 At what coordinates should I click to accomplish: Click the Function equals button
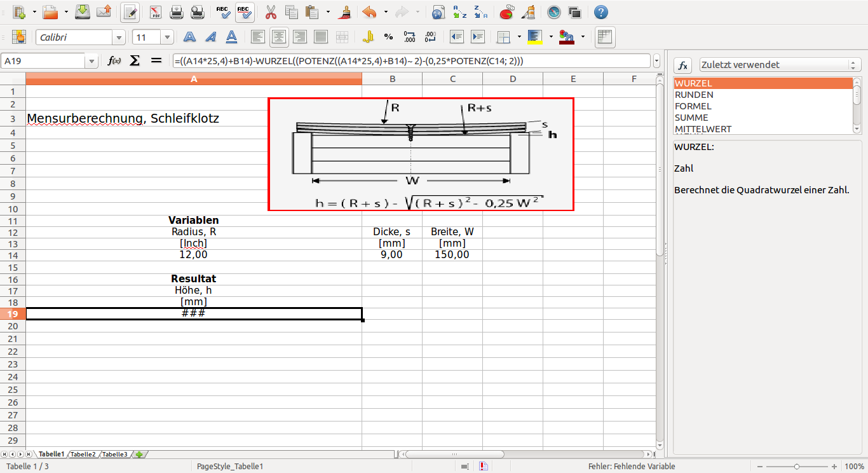coord(156,60)
